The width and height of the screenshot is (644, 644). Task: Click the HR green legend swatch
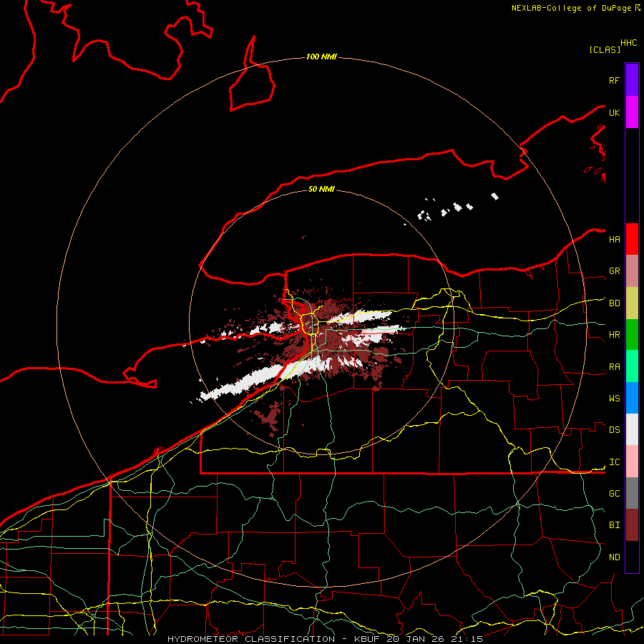tap(632, 335)
